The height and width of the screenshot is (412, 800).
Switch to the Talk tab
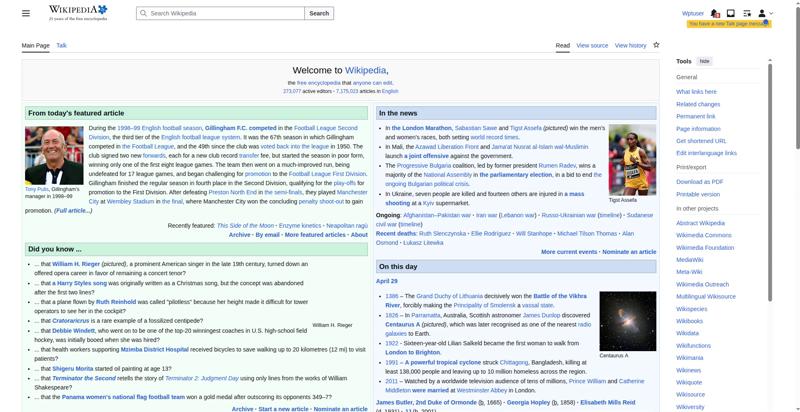[61, 45]
